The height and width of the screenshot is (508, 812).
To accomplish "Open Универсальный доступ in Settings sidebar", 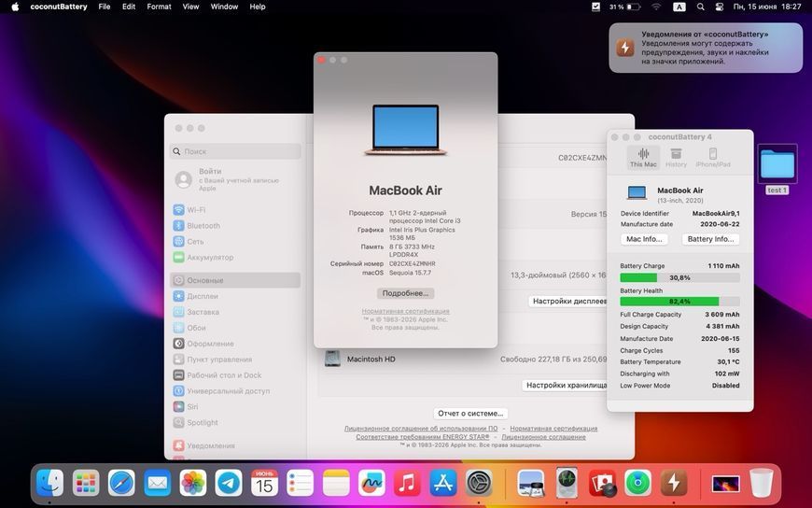I will tap(235, 391).
